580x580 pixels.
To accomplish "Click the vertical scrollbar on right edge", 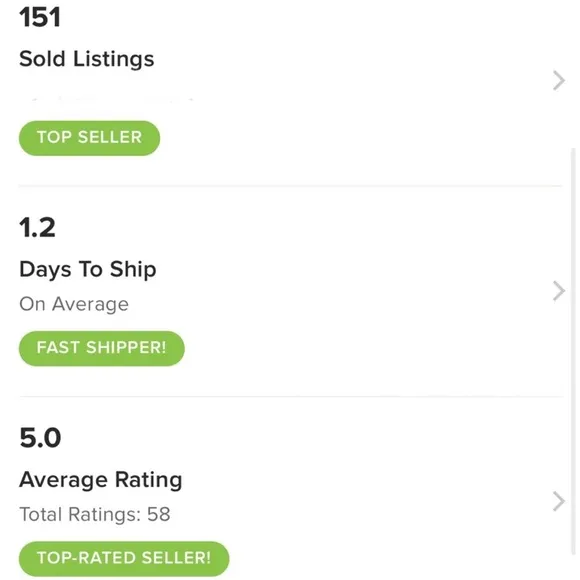I will pos(573,351).
